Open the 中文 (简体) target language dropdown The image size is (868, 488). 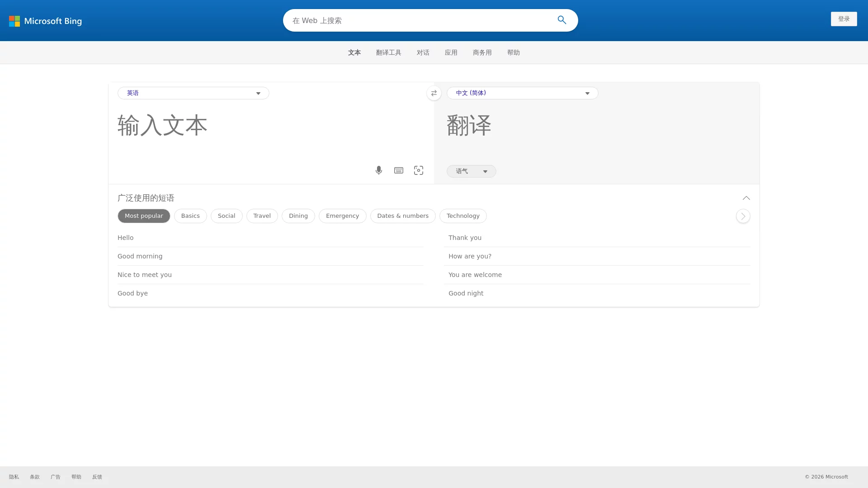pyautogui.click(x=522, y=93)
